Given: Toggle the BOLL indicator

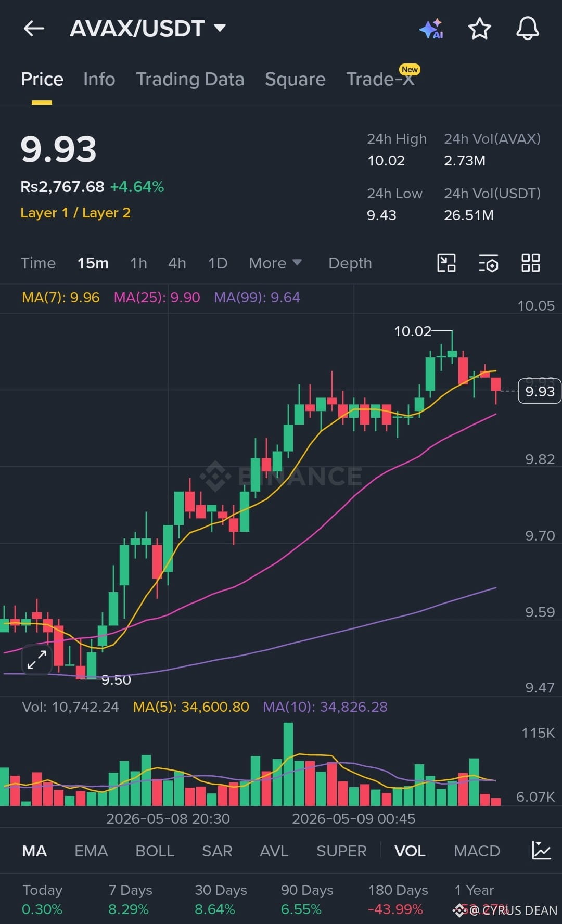Looking at the screenshot, I should click(x=155, y=851).
